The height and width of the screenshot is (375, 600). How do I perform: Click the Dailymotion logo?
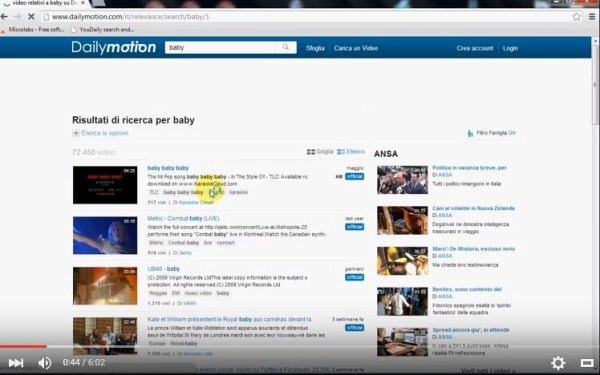point(114,47)
